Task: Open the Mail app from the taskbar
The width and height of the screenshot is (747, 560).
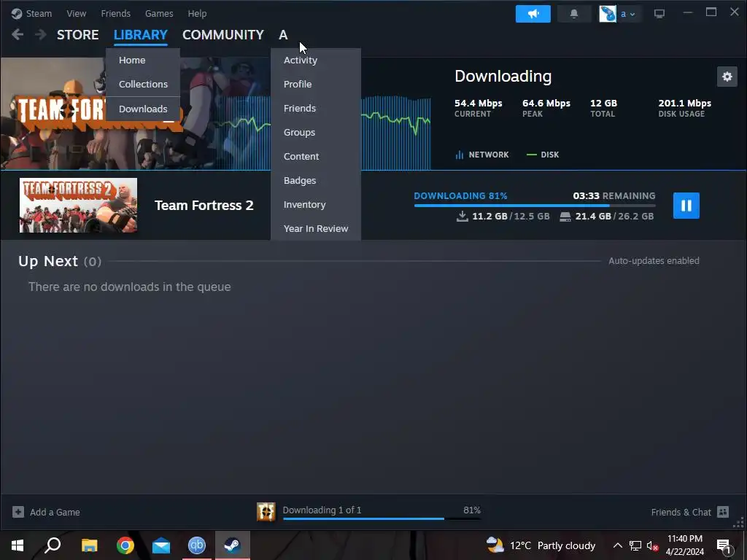Action: tap(161, 545)
